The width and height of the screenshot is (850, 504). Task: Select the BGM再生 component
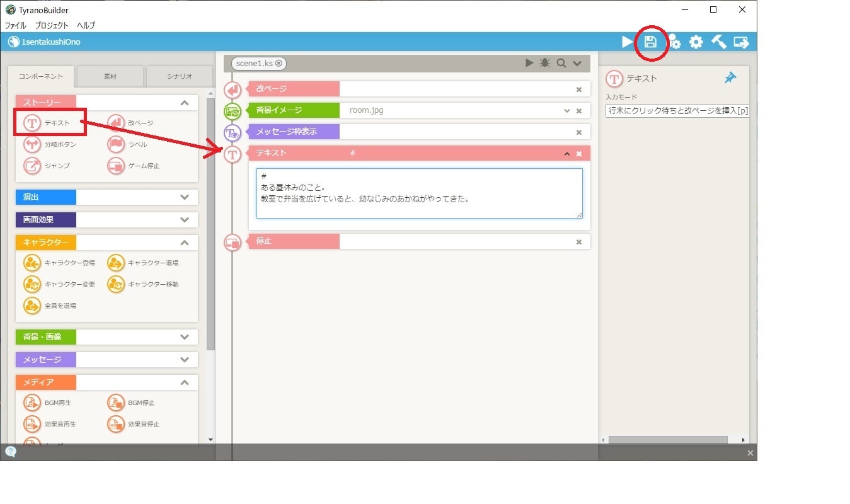pyautogui.click(x=49, y=403)
